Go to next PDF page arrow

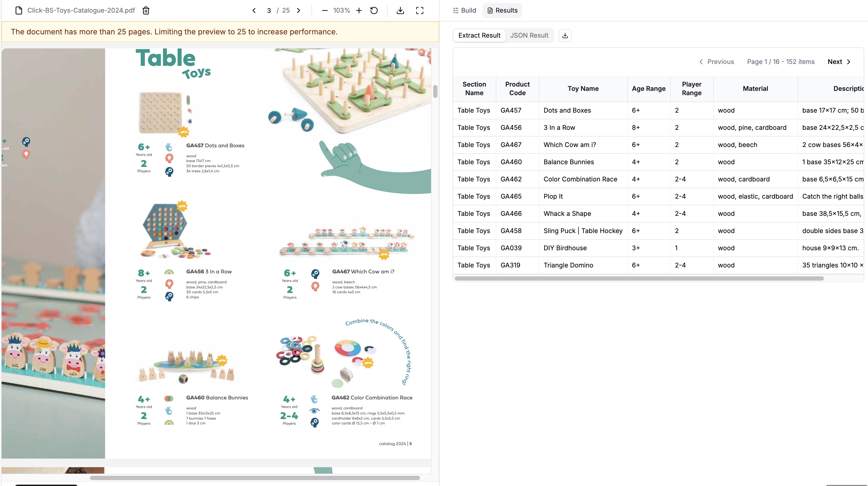[299, 10]
